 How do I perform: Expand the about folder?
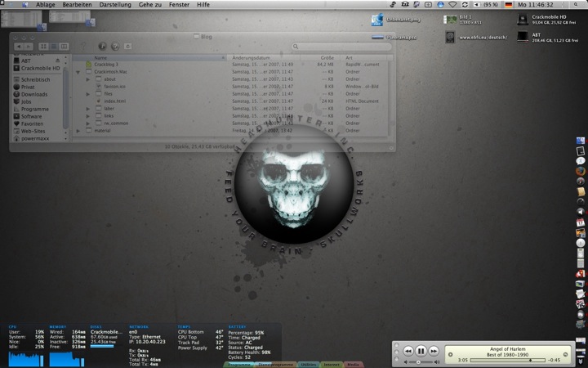pos(87,79)
